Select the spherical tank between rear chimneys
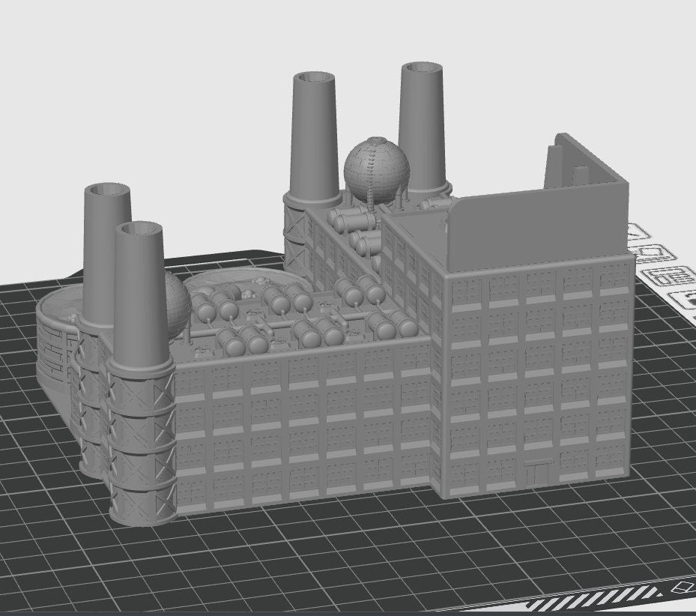696x616 pixels. point(376,166)
